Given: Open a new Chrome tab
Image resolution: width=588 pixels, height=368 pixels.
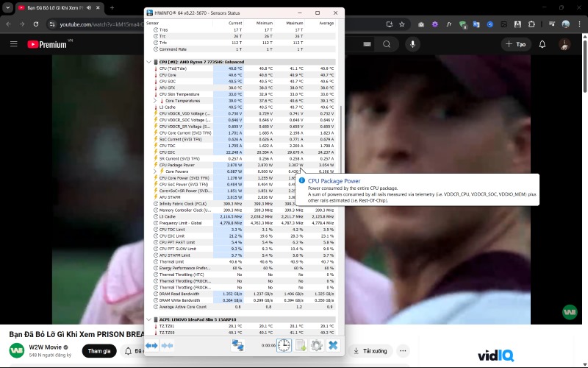Looking at the screenshot, I should [112, 7].
